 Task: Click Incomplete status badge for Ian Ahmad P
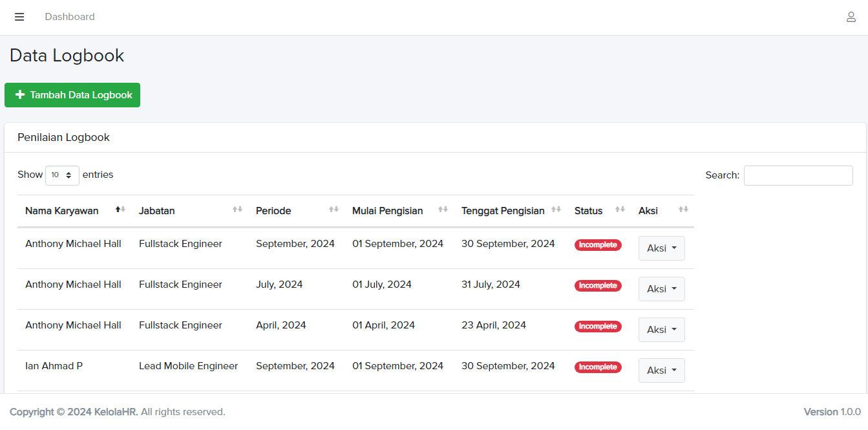tap(598, 367)
